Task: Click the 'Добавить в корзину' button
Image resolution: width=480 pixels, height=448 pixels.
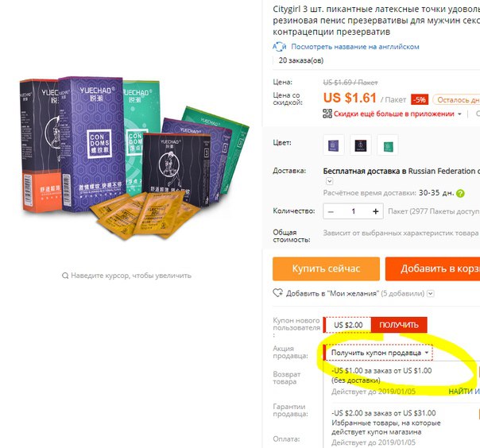Action: (433, 268)
